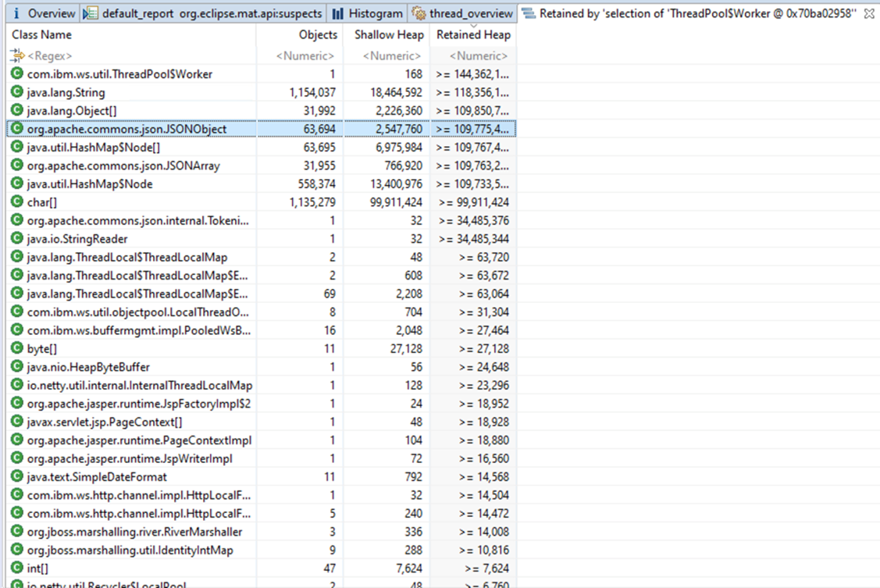Viewport: 880px width, 588px height.
Task: Select the com.ibm.ws.buffermgmt.impl.PooledWsB... row
Action: (261, 330)
